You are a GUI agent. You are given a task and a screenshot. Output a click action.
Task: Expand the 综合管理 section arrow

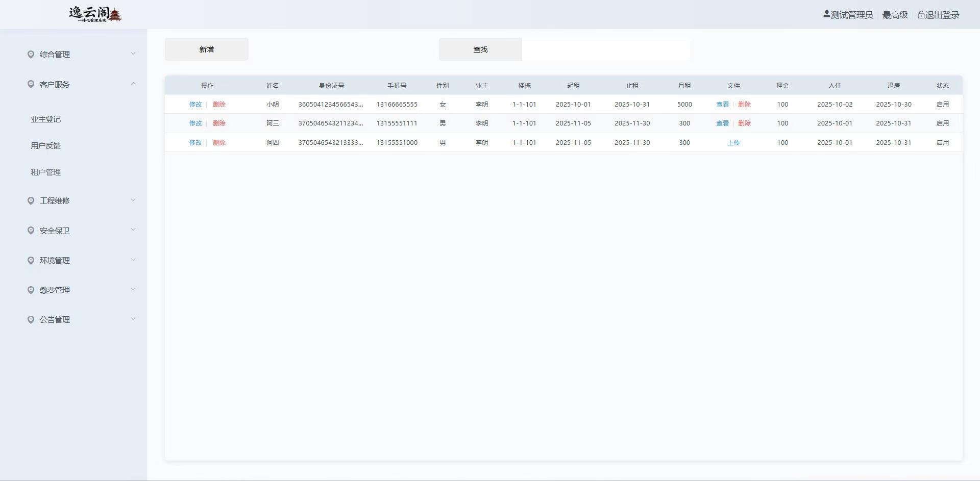tap(133, 54)
